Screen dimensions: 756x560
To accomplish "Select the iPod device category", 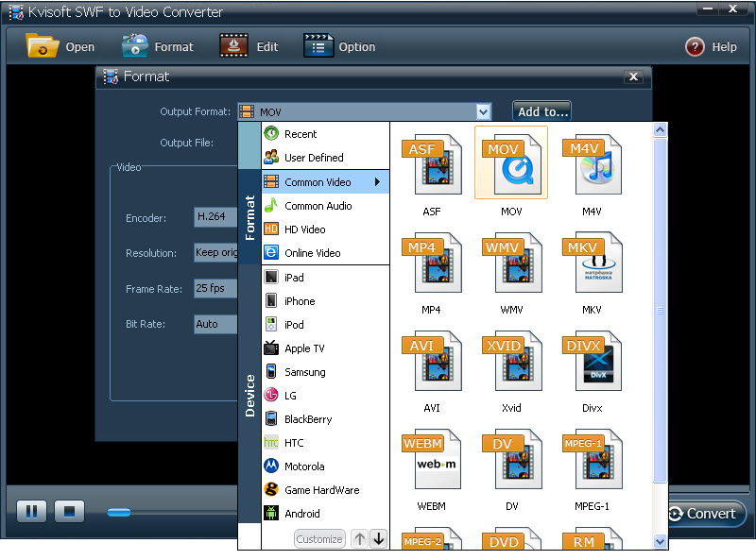I will 325,325.
